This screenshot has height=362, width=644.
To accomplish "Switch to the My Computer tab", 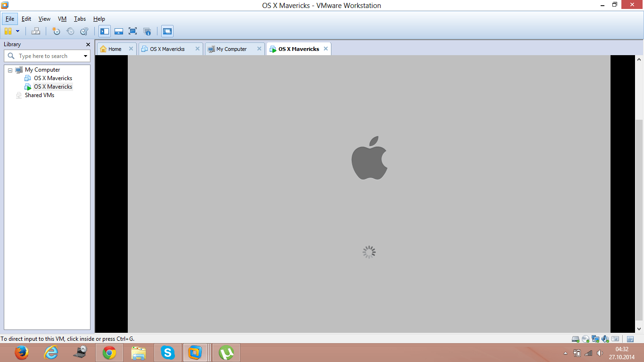I will pos(231,49).
